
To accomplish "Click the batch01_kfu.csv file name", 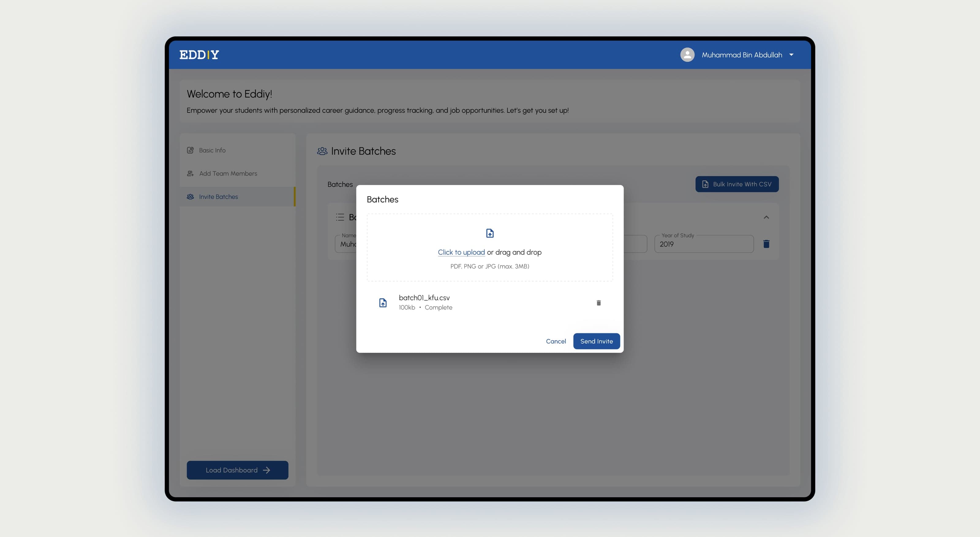I will (x=424, y=298).
